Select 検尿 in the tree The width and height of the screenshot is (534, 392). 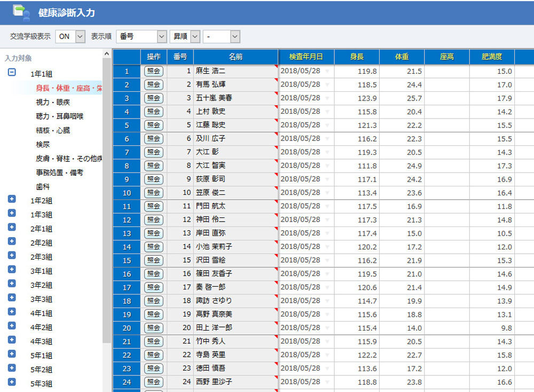(x=43, y=144)
